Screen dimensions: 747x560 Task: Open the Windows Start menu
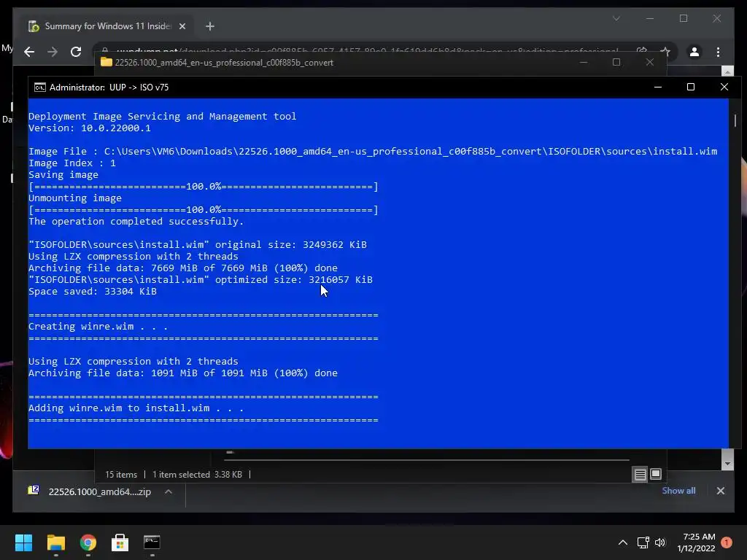pos(23,542)
